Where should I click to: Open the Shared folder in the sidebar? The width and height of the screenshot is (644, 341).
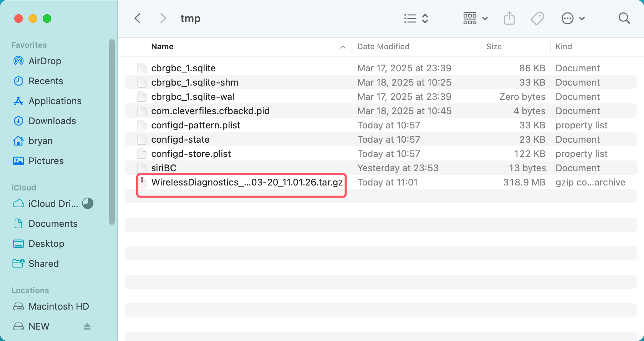tap(44, 264)
